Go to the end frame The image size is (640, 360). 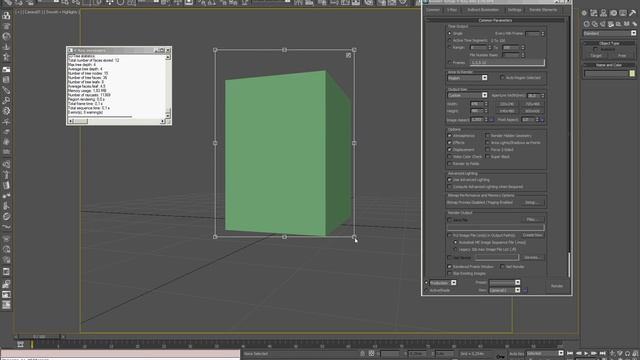point(602,353)
